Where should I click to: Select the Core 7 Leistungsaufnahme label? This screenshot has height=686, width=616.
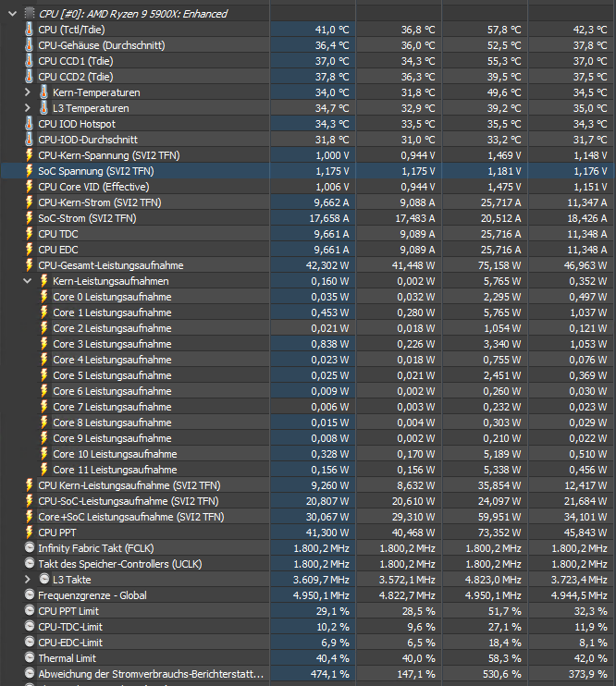coord(112,407)
